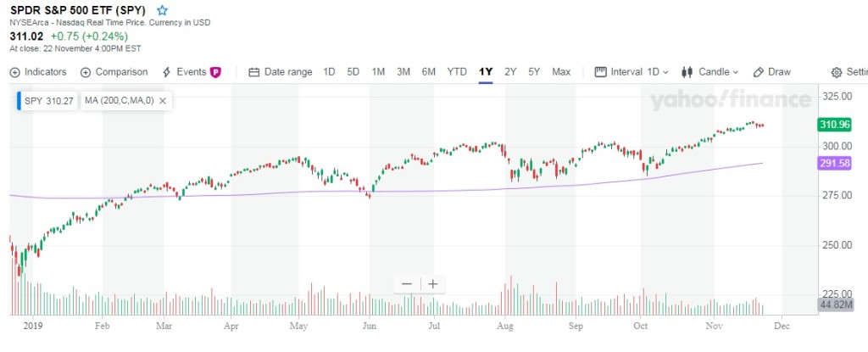The width and height of the screenshot is (868, 352).
Task: Zoom out chart with minus button
Action: [x=407, y=284]
